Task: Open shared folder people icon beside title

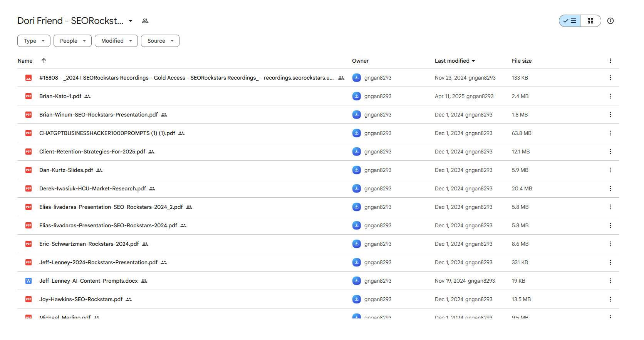Action: point(145,21)
